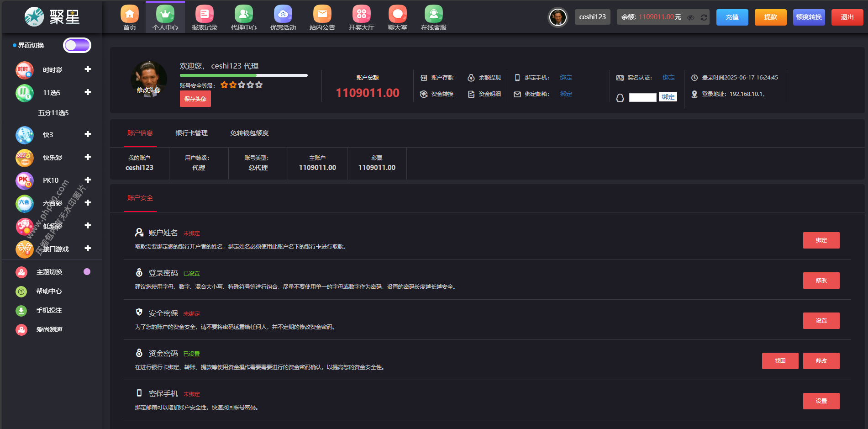Switch to the 银行卡管理 tab
868x429 pixels.
(191, 133)
